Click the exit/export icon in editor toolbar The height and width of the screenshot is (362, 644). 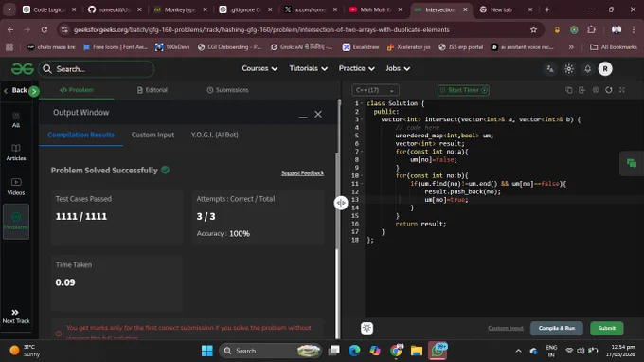pos(582,90)
